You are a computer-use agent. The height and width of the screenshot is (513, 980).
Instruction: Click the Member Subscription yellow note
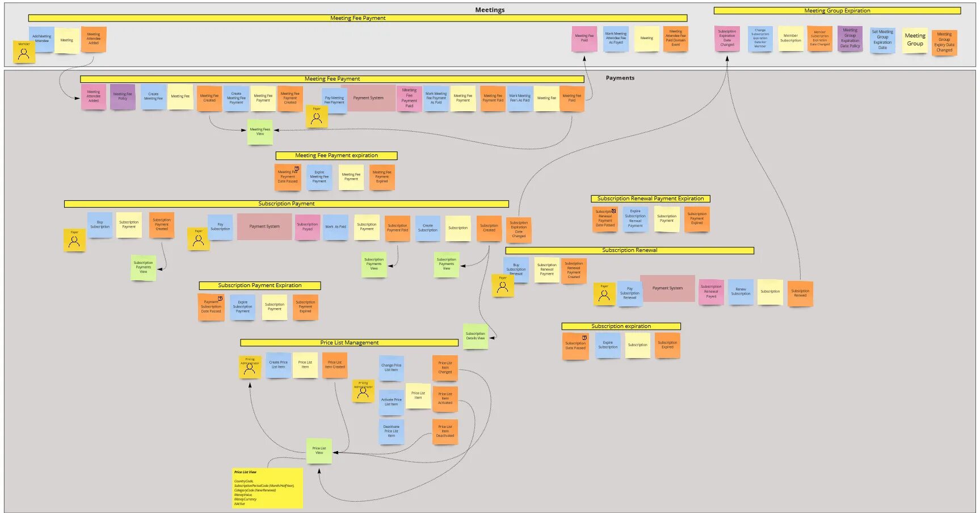790,38
